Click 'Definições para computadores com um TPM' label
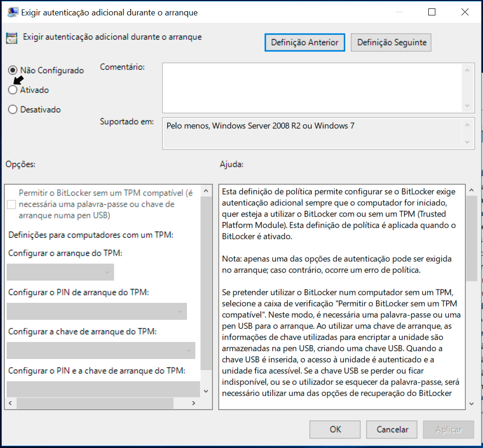 [91, 235]
